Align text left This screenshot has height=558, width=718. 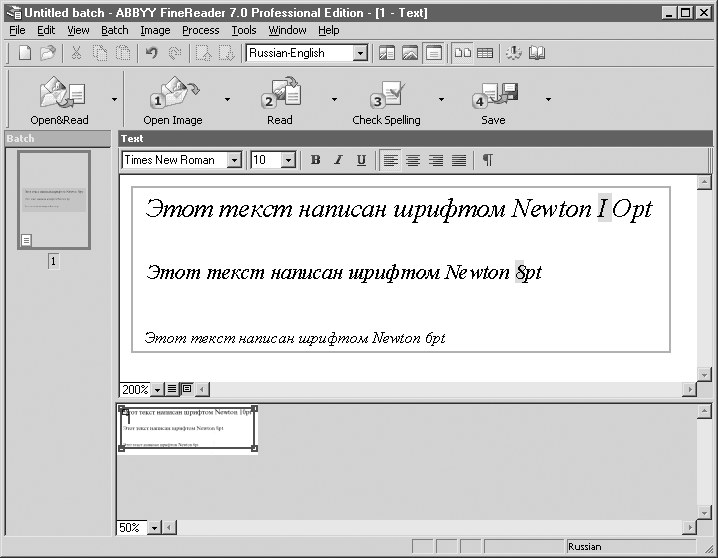(390, 160)
